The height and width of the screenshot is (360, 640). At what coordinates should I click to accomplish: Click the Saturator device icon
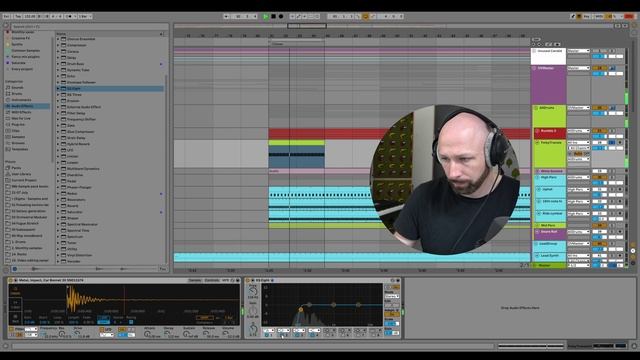click(x=64, y=212)
